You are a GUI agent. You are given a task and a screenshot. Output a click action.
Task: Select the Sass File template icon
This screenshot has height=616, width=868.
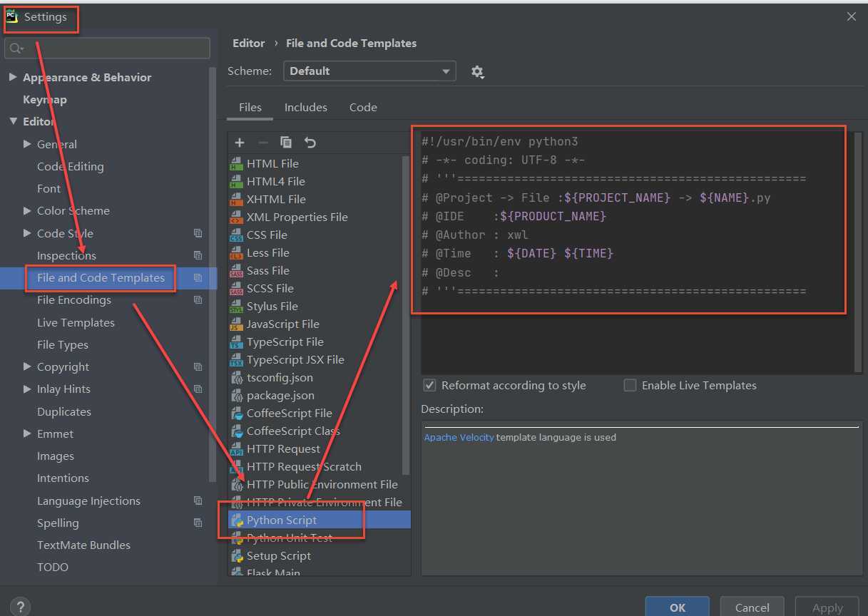tap(237, 271)
